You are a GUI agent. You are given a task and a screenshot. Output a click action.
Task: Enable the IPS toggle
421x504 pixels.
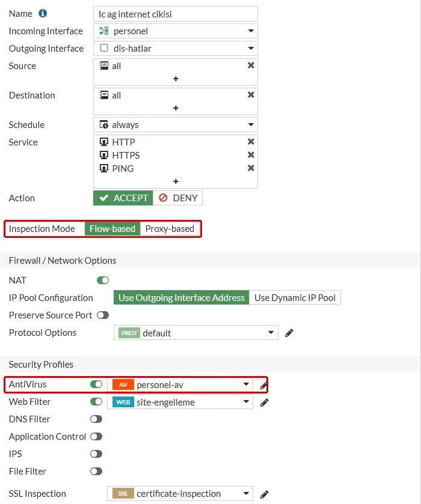[96, 454]
